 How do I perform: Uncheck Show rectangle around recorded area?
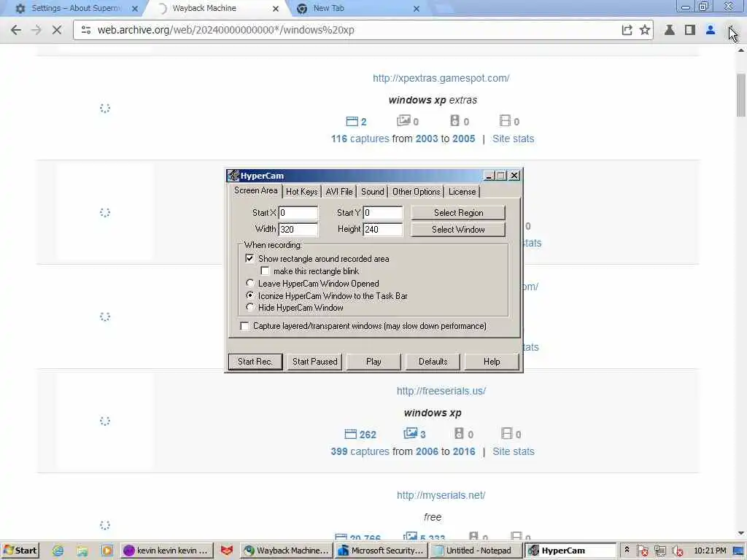click(249, 259)
